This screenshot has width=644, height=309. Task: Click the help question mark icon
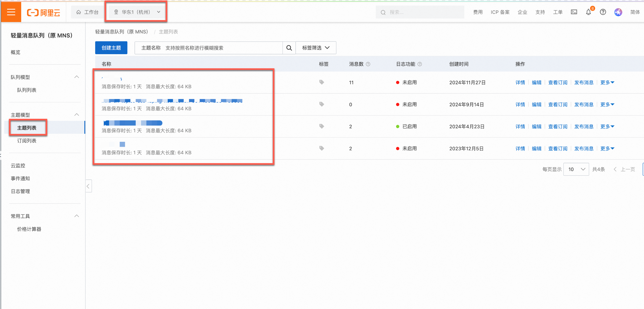tap(603, 12)
